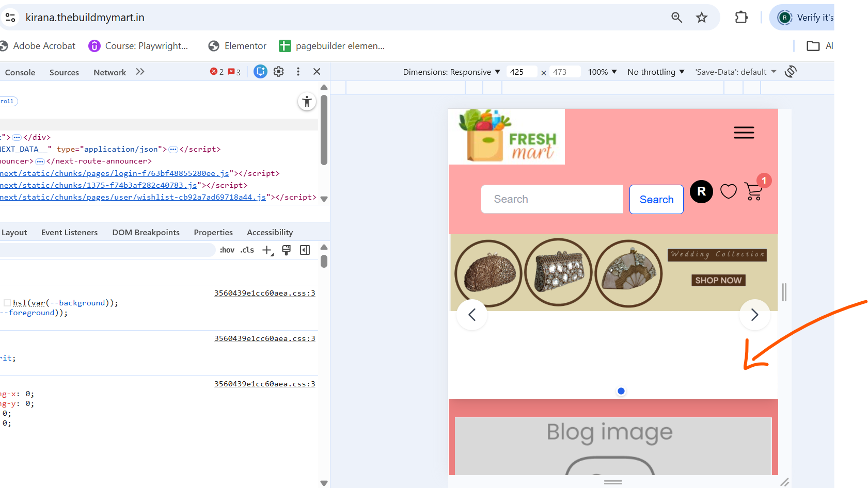Click the site information icon in address bar
Image resolution: width=868 pixels, height=488 pixels.
(10, 18)
